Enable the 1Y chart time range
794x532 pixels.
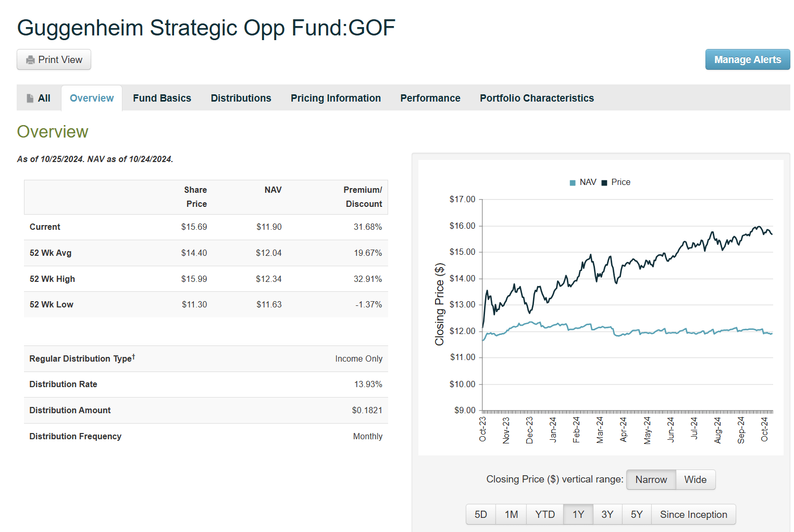pyautogui.click(x=578, y=514)
